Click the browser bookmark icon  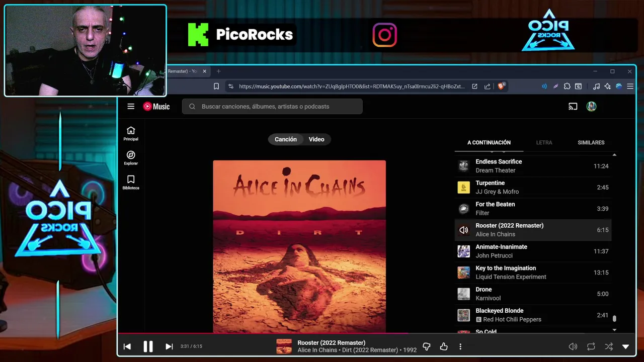(216, 86)
